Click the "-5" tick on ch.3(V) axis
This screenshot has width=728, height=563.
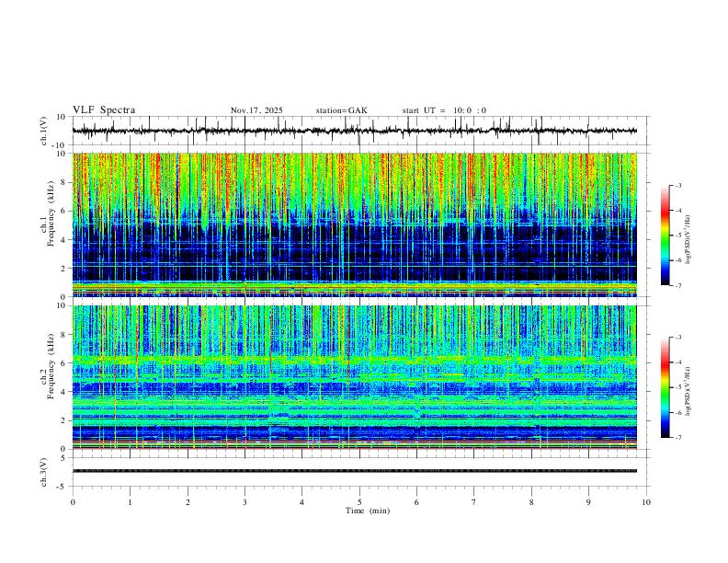click(x=62, y=487)
